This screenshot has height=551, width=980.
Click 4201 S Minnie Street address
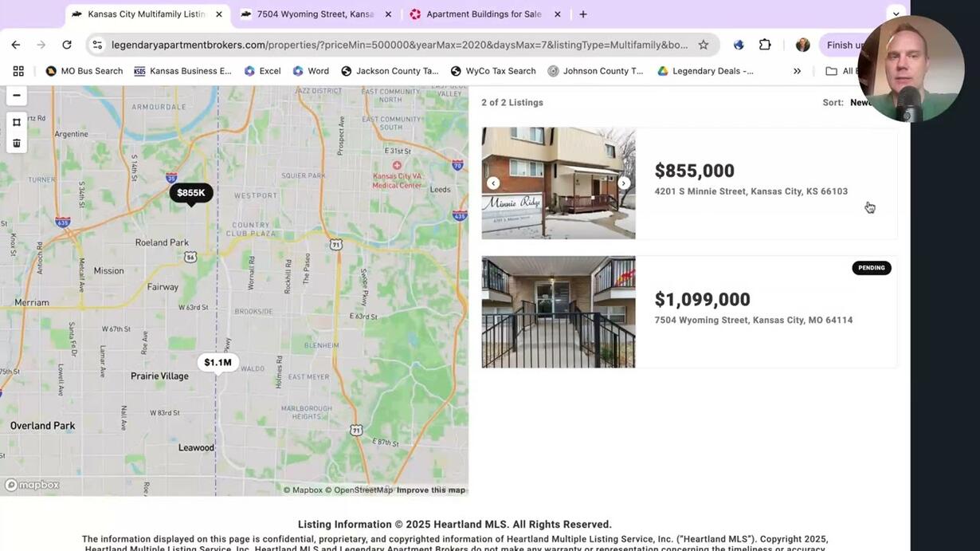[751, 191]
